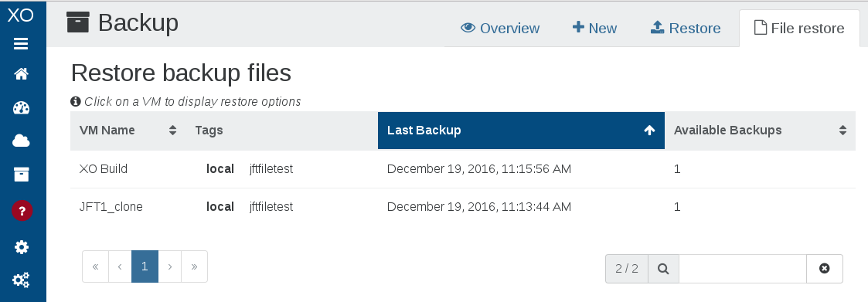Image resolution: width=868 pixels, height=302 pixels.
Task: Open the Dashboard gauge icon
Action: [21, 108]
